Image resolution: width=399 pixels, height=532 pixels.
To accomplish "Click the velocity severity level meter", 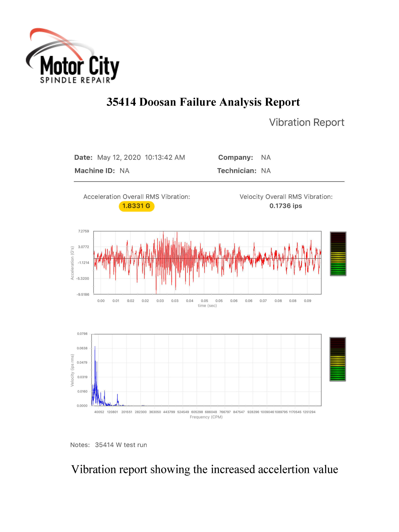I will tap(337, 359).
